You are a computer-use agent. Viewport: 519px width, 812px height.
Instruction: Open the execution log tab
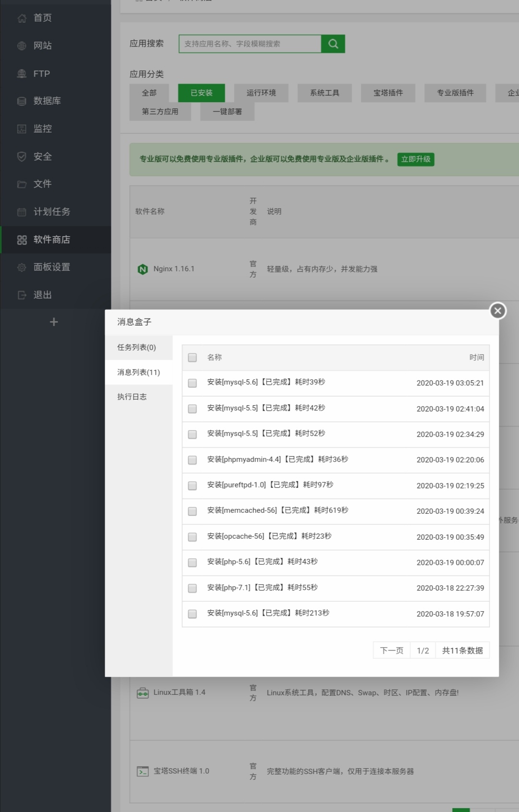tap(132, 397)
